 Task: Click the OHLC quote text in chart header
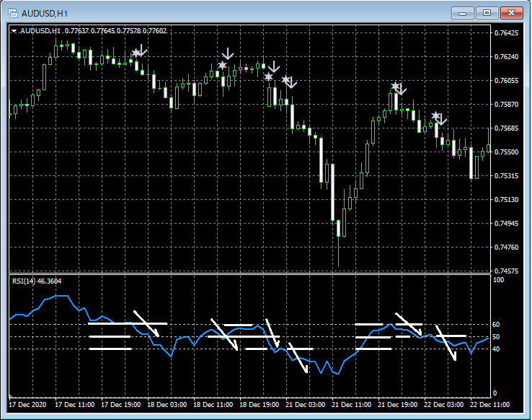tap(115, 31)
